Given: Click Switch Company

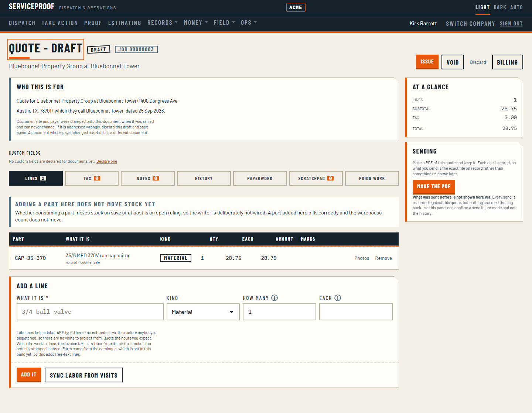Looking at the screenshot, I should tap(470, 24).
